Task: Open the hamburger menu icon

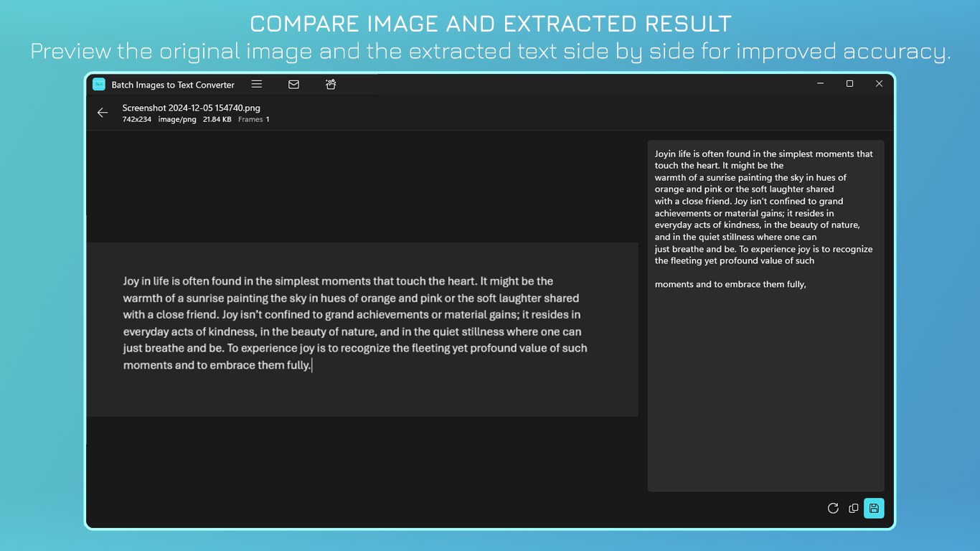Action: [257, 84]
